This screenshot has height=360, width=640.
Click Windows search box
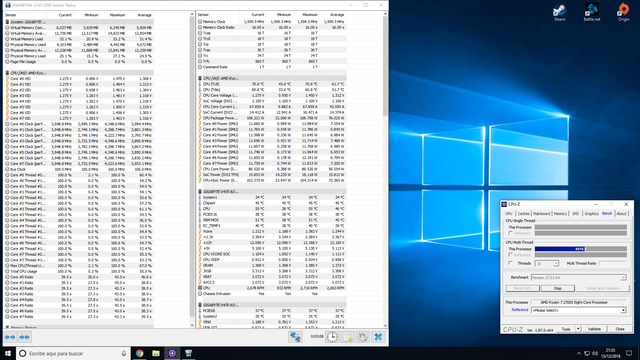click(73, 353)
